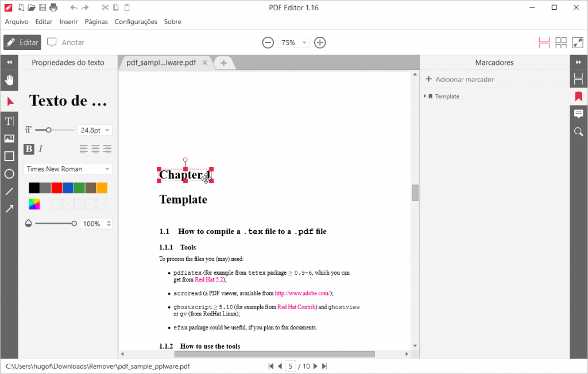This screenshot has height=374, width=588.
Task: Open the search panel on the right sidebar
Action: click(578, 132)
